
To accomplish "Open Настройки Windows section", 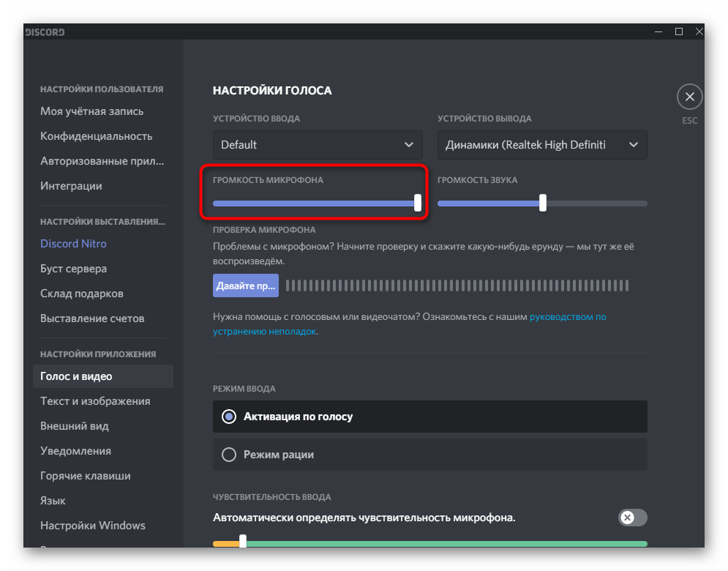I will (x=93, y=526).
